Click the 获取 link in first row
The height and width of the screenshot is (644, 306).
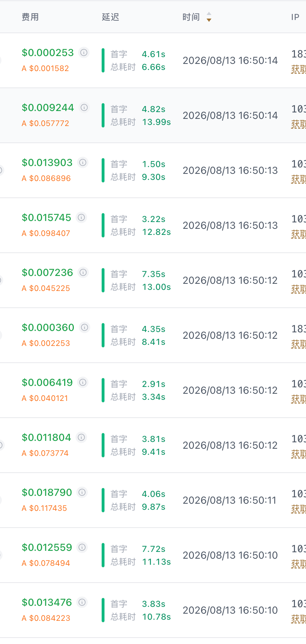click(299, 69)
